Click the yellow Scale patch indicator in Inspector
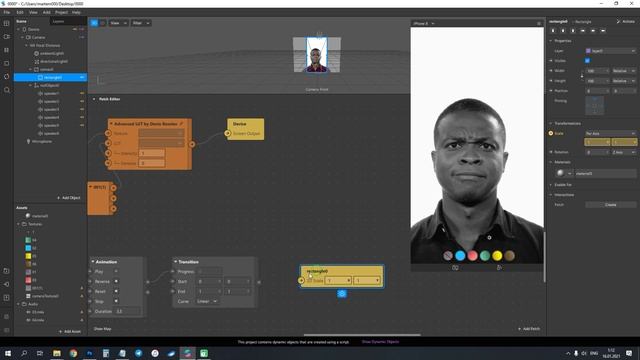This screenshot has width=640, height=360. [x=551, y=133]
